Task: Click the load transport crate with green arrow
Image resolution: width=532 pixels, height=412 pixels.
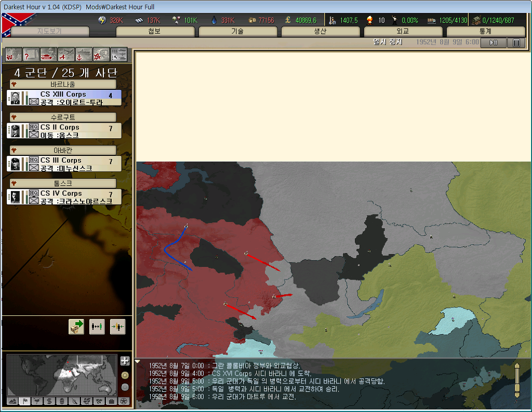Action: pyautogui.click(x=76, y=326)
